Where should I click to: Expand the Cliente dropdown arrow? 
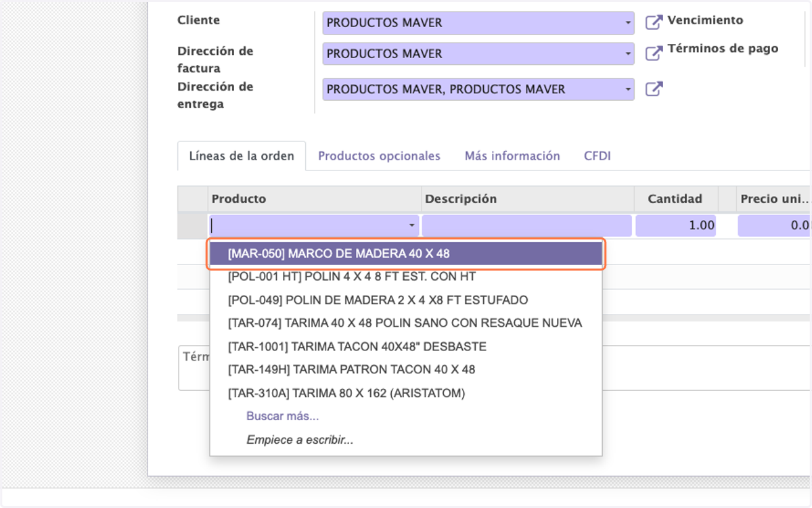[x=628, y=23]
